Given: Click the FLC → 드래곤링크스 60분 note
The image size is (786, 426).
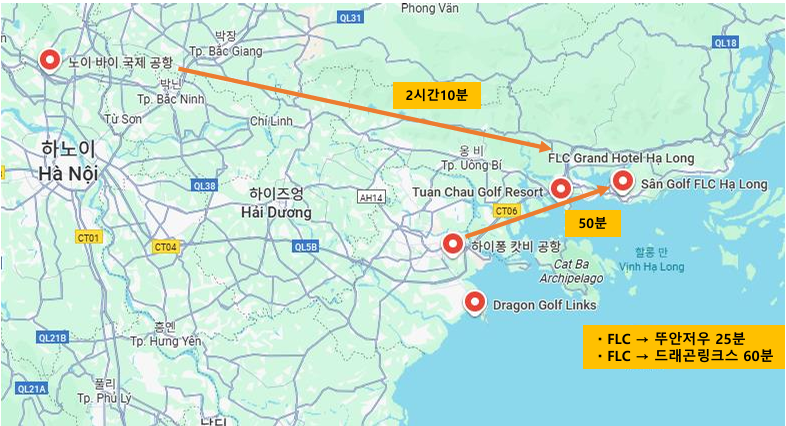Looking at the screenshot, I should point(684,355).
